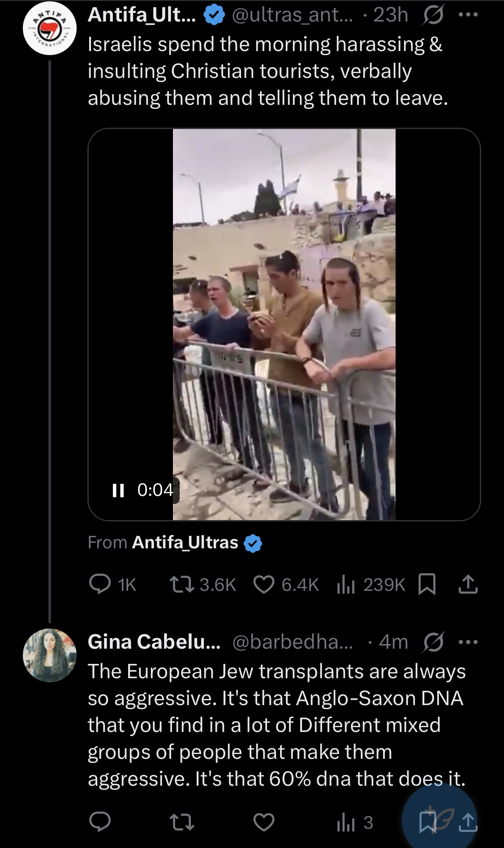The image size is (504, 848).
Task: Reply to Gina Cabelu's comment
Action: tap(100, 822)
